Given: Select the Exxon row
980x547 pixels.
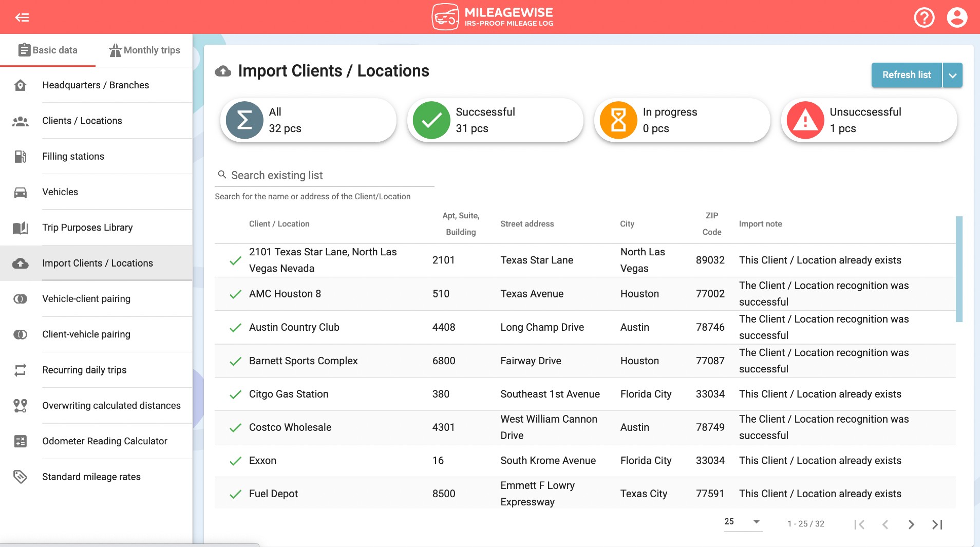Looking at the screenshot, I should point(585,461).
